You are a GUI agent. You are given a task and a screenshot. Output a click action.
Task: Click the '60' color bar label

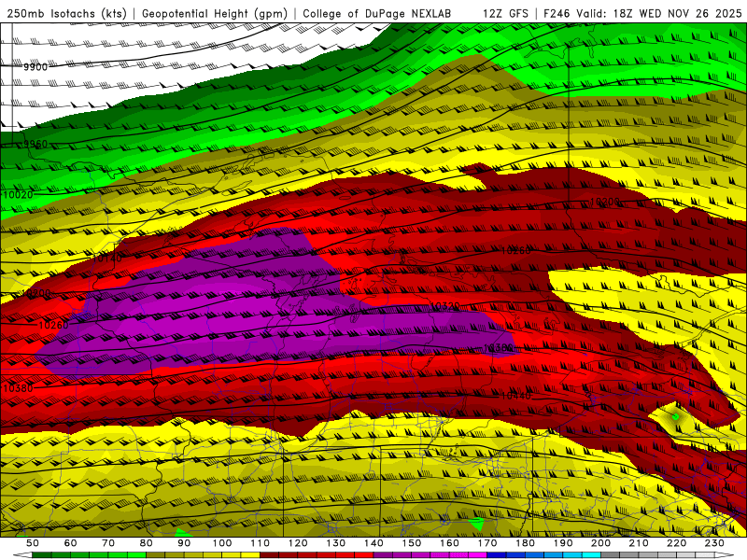tap(70, 543)
